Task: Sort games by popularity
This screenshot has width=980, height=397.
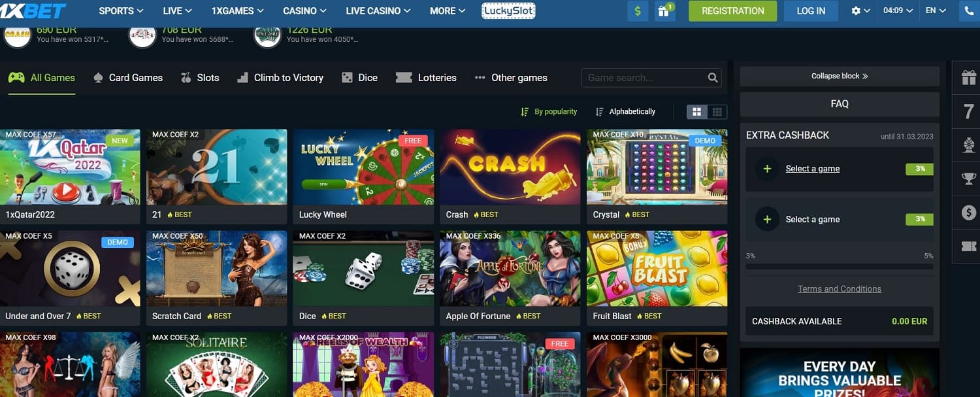Action: click(549, 112)
